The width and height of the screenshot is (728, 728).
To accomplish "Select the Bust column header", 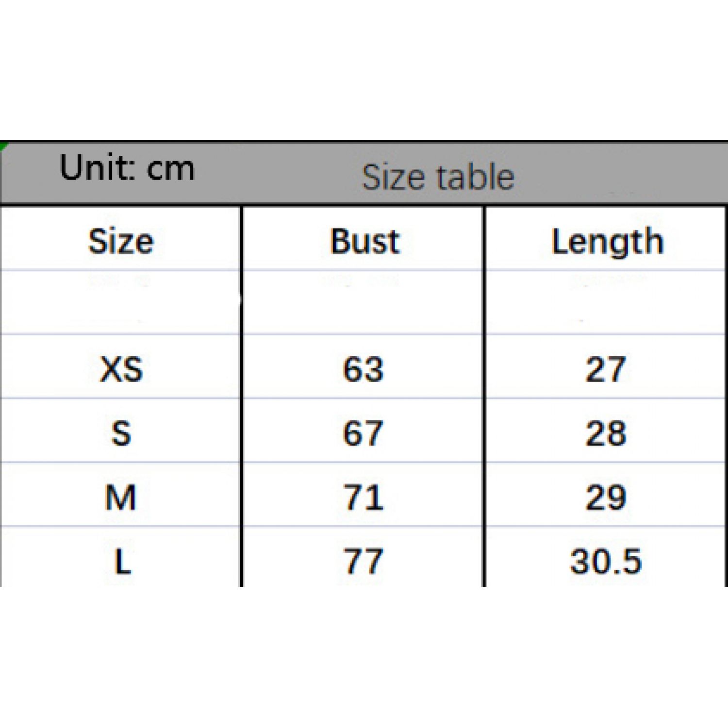I will click(x=365, y=241).
